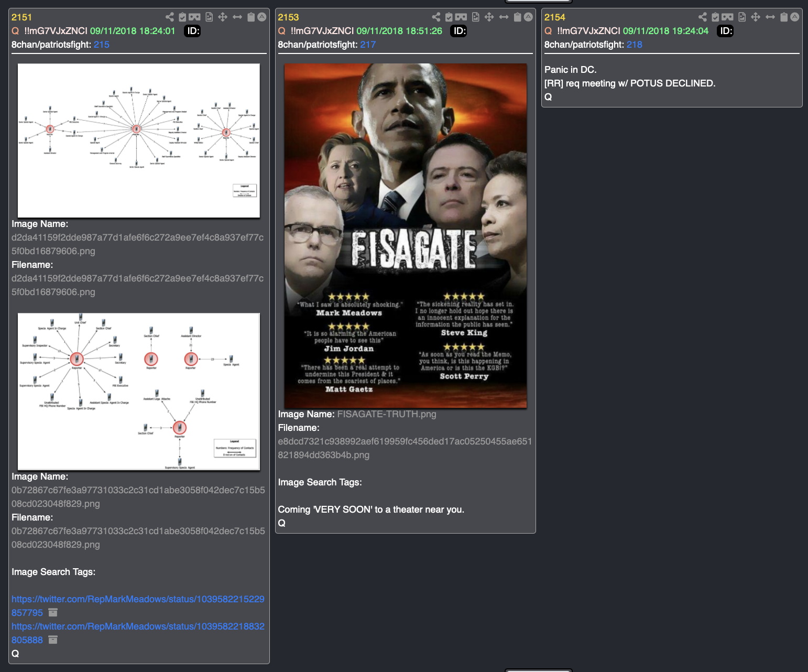Click the text 'Panic in DC.'
This screenshot has width=808, height=672.
(571, 70)
